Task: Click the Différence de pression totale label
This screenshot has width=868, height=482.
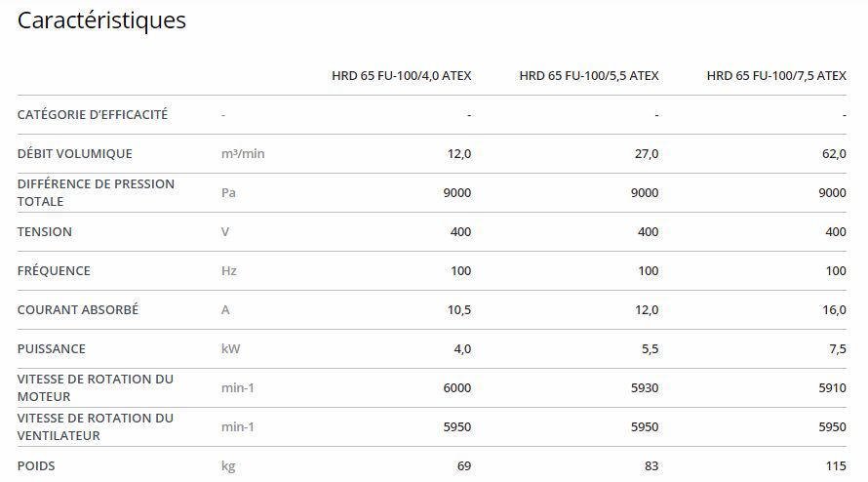Action: [96, 192]
